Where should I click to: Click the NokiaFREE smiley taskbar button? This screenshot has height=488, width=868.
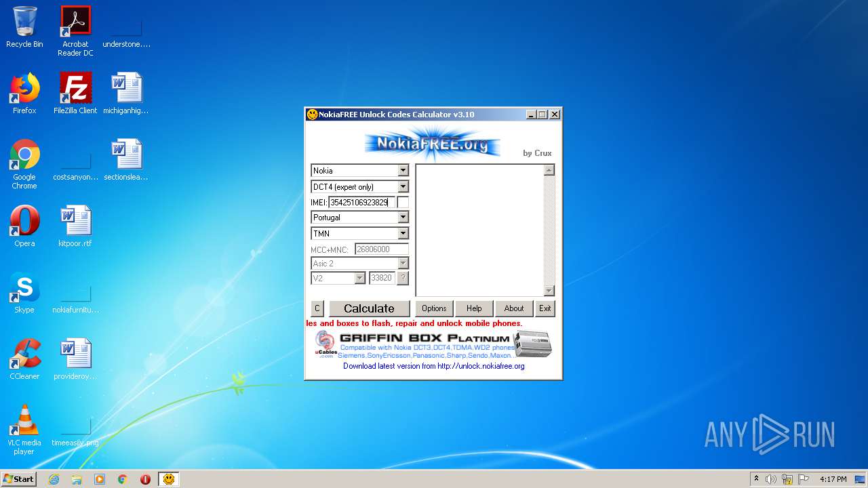click(169, 479)
